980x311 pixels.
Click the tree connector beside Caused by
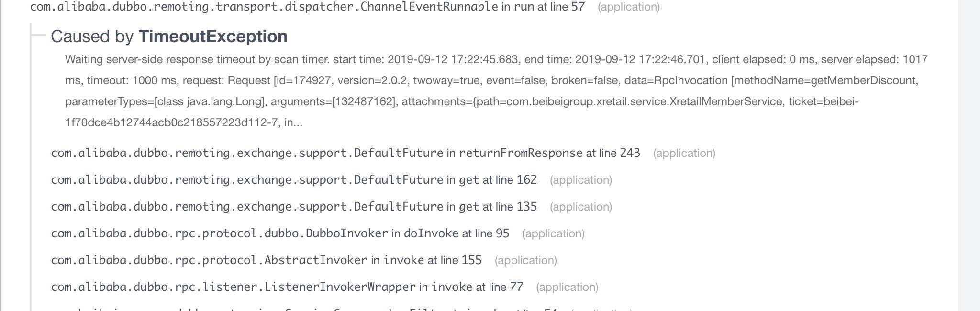38,36
